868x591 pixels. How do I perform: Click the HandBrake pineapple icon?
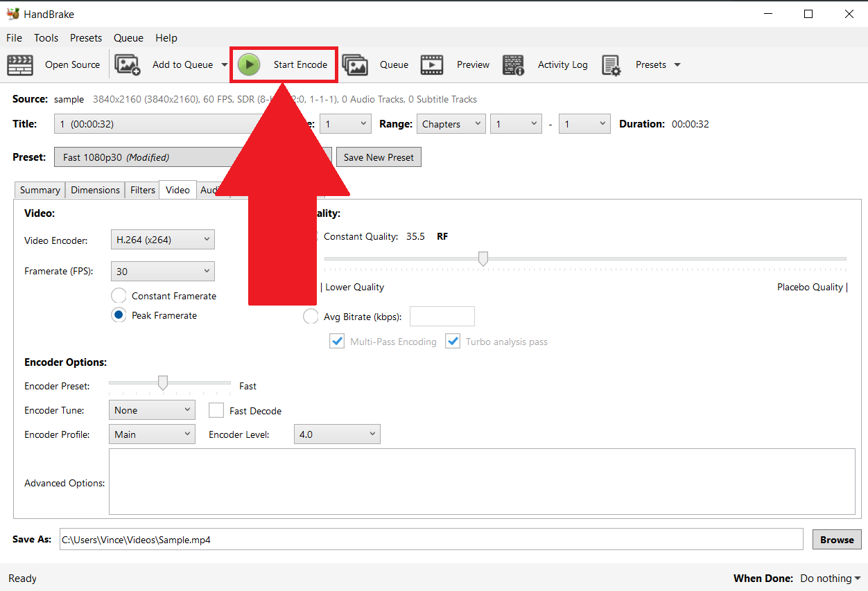click(x=12, y=12)
